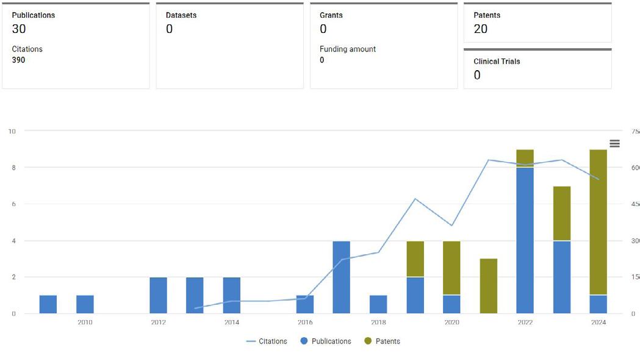640x364 pixels.
Task: Select the 2022 publications blue bar
Action: (525, 240)
